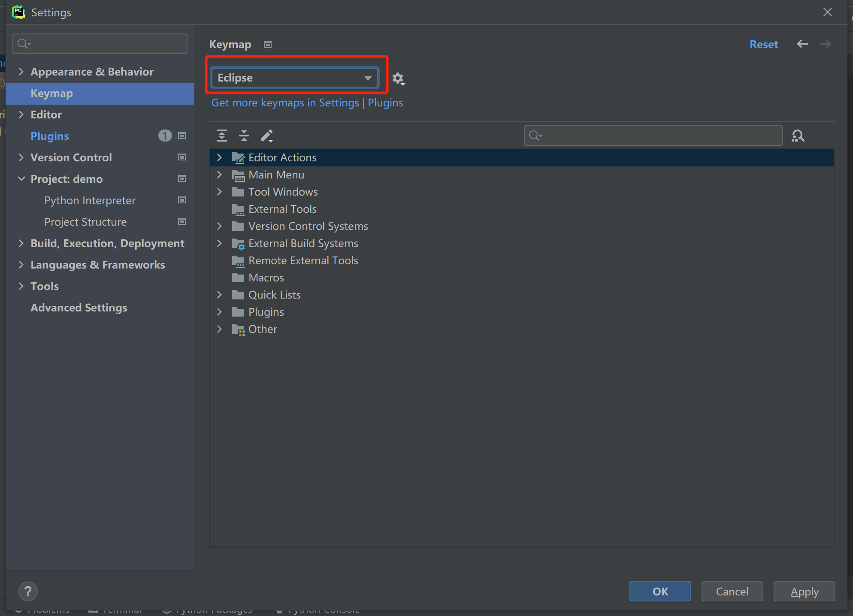Screen dimensions: 853x616
Task: Expand the Other keymap node chevron
Action: click(219, 329)
